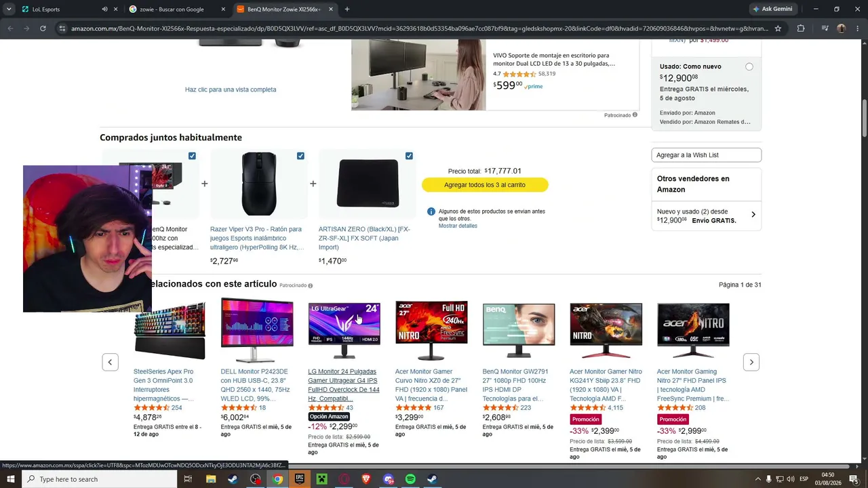Screen dimensions: 868x488
Task: Open the volume control in system tray
Action: (790, 479)
